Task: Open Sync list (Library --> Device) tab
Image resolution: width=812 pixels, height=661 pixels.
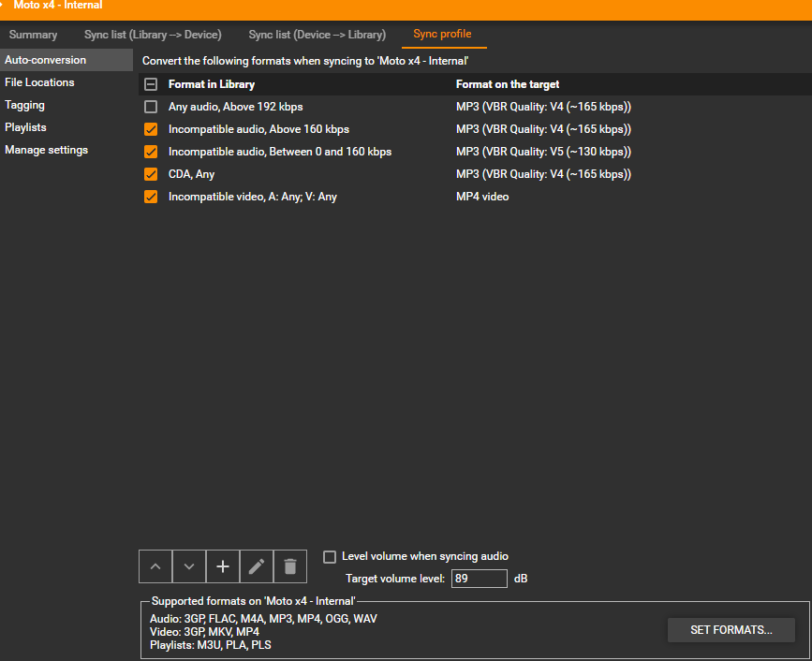Action: 153,35
